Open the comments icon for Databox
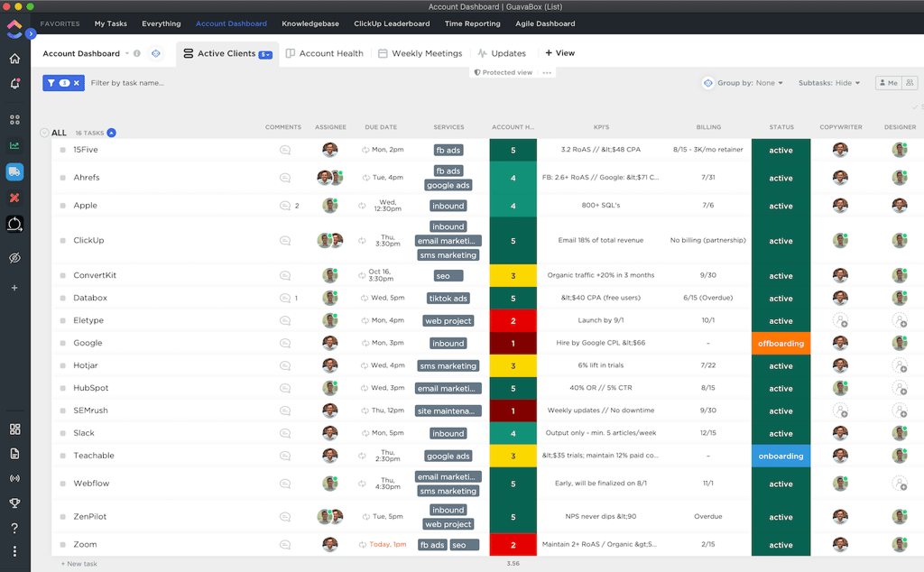924x572 pixels. pos(285,298)
